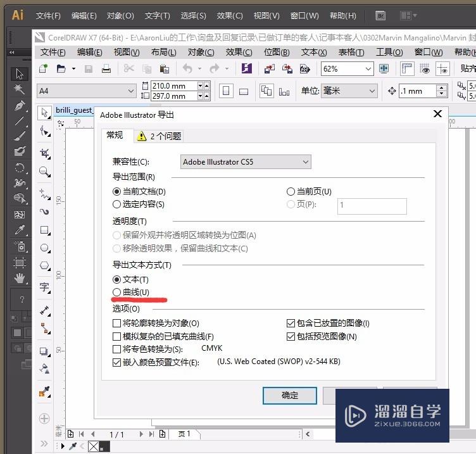Click the CorelDRAW Import icon
476x454 pixels.
point(269,69)
